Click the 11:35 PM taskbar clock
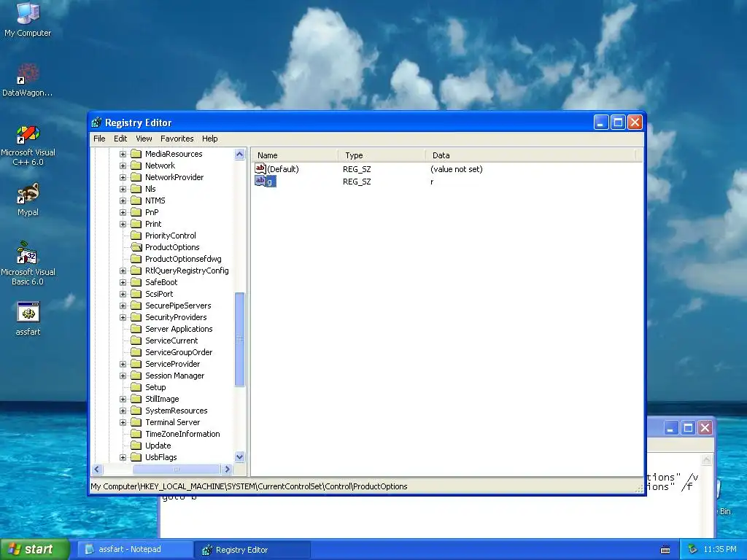Image resolution: width=747 pixels, height=560 pixels. [719, 549]
